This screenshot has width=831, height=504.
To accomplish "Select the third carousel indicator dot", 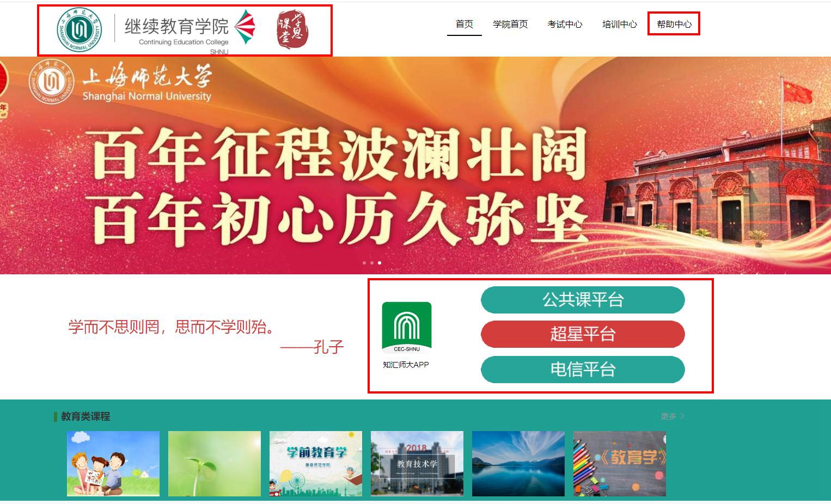I will pyautogui.click(x=380, y=263).
